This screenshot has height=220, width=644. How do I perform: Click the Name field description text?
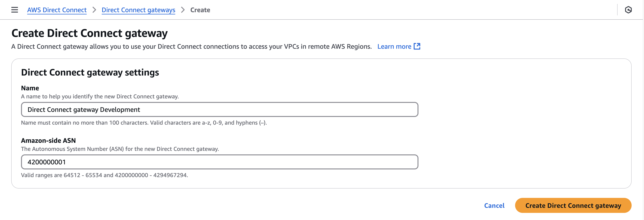(100, 97)
